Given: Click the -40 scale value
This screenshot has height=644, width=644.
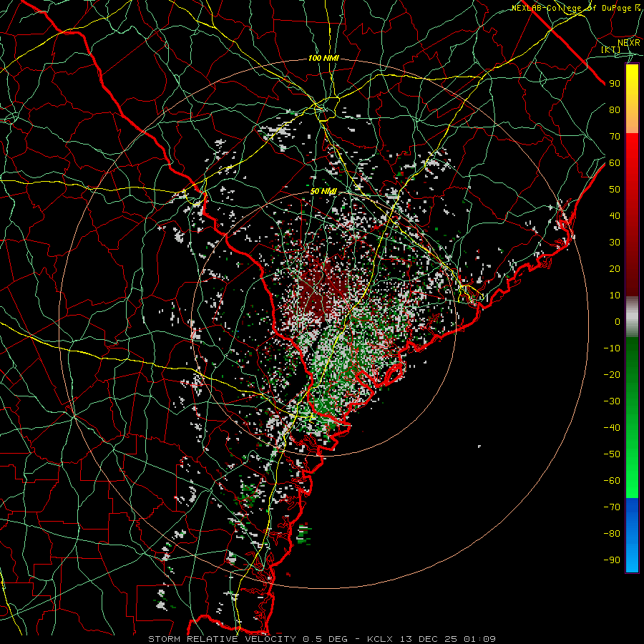Looking at the screenshot, I should (612, 428).
